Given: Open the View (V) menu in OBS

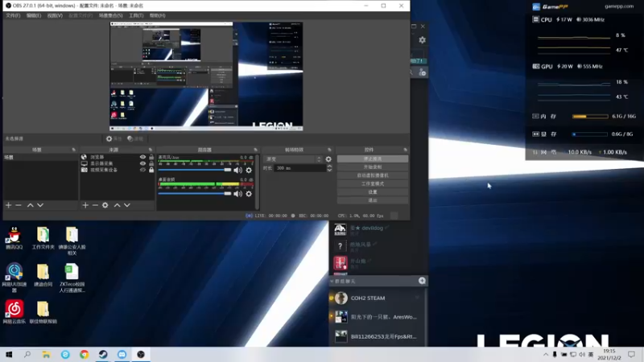Looking at the screenshot, I should coord(55,15).
